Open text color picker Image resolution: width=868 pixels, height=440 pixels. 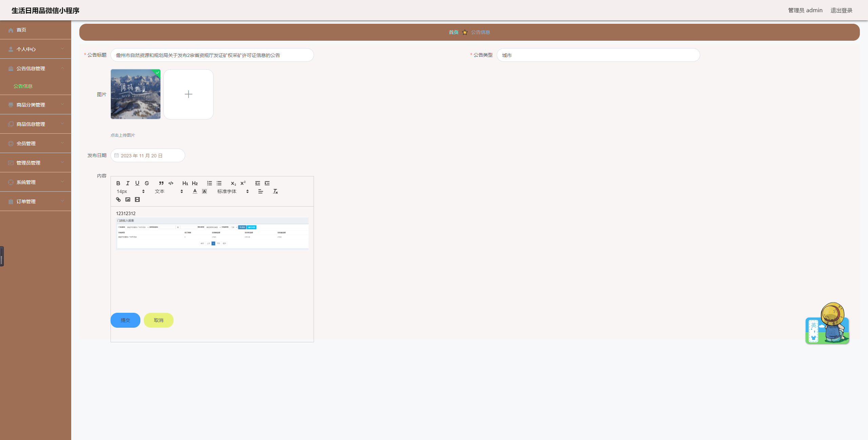(x=195, y=191)
